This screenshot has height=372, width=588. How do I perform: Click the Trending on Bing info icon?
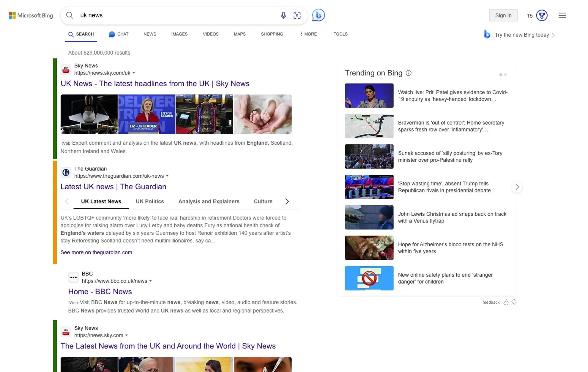tap(409, 73)
